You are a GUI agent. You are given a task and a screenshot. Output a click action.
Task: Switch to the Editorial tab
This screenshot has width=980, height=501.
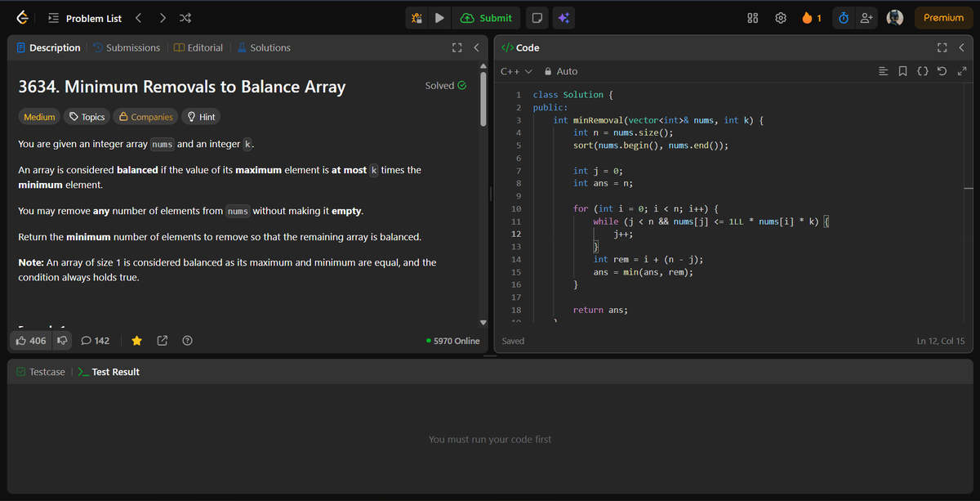[x=198, y=48]
